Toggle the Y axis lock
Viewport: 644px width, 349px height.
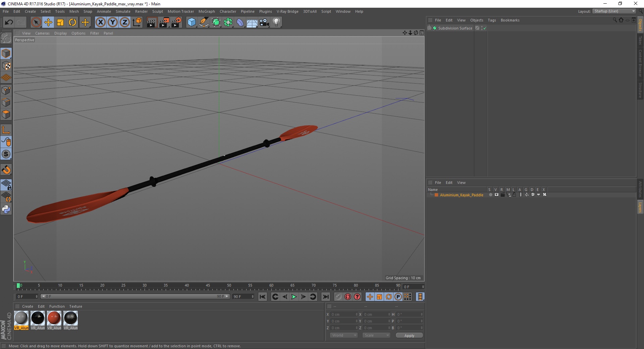113,22
